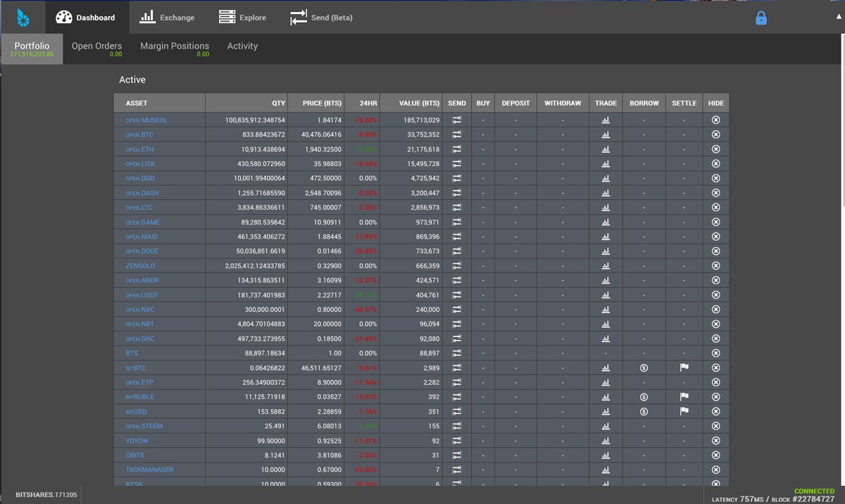Click the send arrows for OPEN.DOGE
The width and height of the screenshot is (845, 504).
[x=456, y=251]
